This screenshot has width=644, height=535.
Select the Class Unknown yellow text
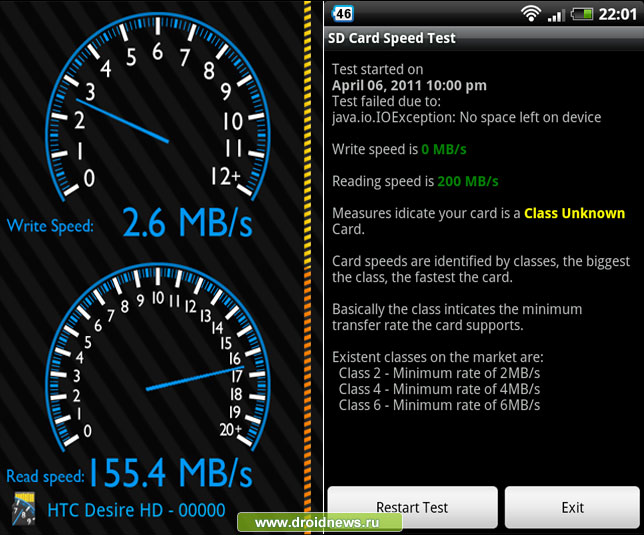pos(574,214)
